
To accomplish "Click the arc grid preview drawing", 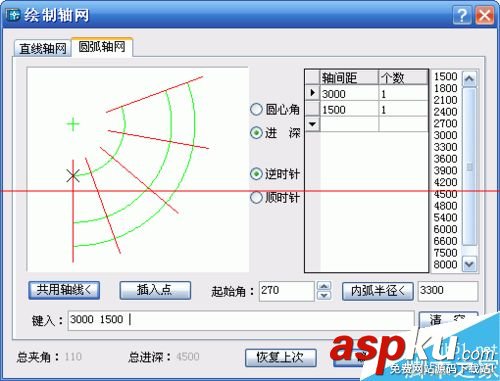I will [138, 169].
